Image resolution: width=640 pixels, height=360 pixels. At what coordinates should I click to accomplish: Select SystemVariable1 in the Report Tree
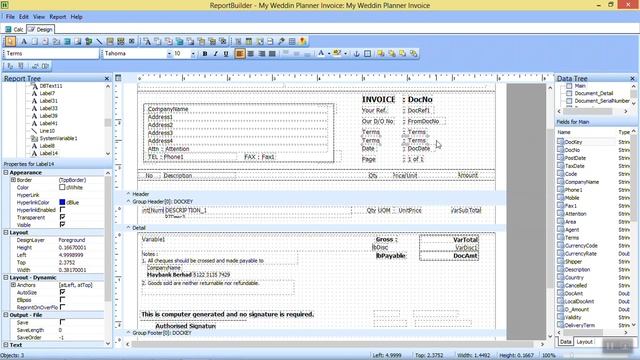click(x=58, y=138)
